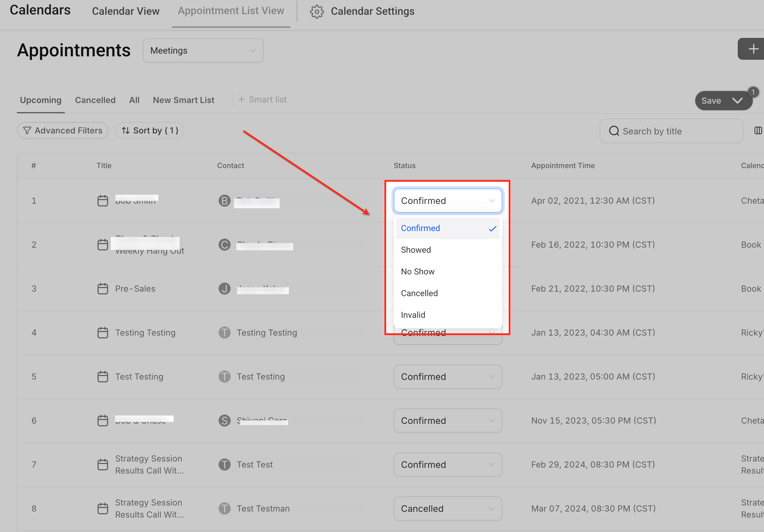Click the T avatar beside Test Testman
764x532 pixels.
(x=224, y=509)
